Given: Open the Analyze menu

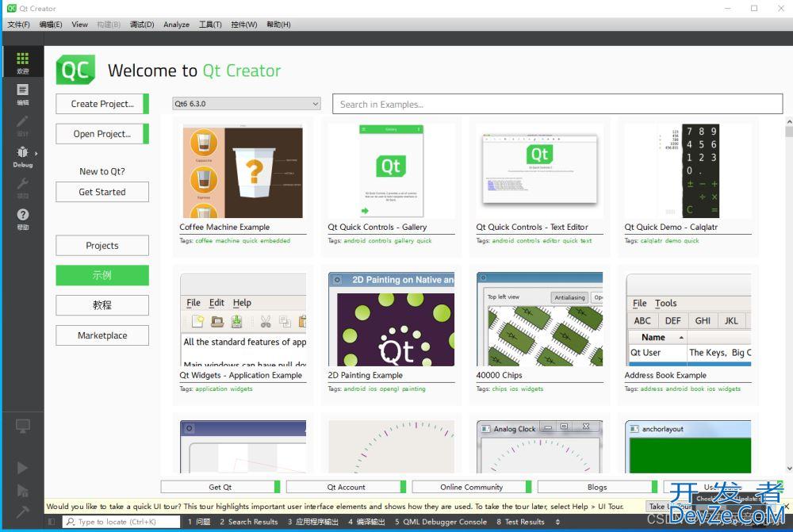Looking at the screenshot, I should pyautogui.click(x=176, y=25).
